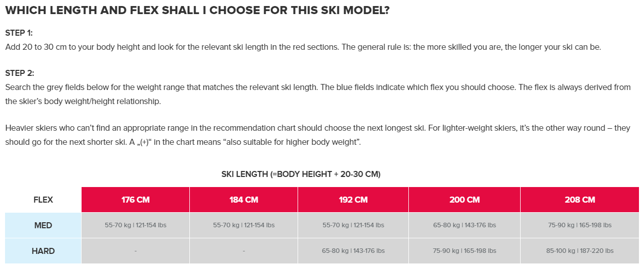Viewport: 644px width, 271px height.
Task: Click the MED weight cell under 184 CM
Action: (x=244, y=225)
